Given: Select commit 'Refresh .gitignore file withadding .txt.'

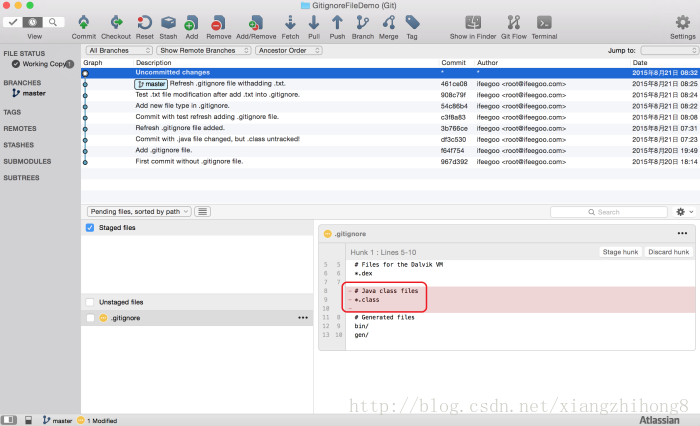Looking at the screenshot, I should [x=390, y=84].
